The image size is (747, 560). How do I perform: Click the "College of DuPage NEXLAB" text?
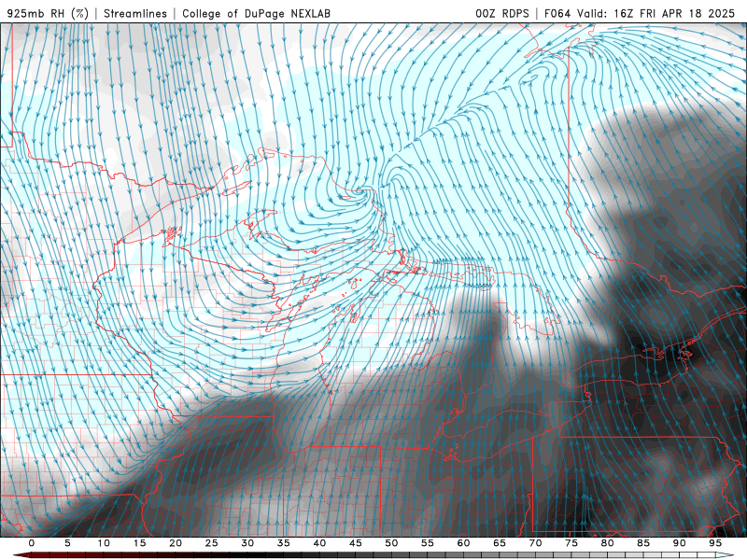256,13
